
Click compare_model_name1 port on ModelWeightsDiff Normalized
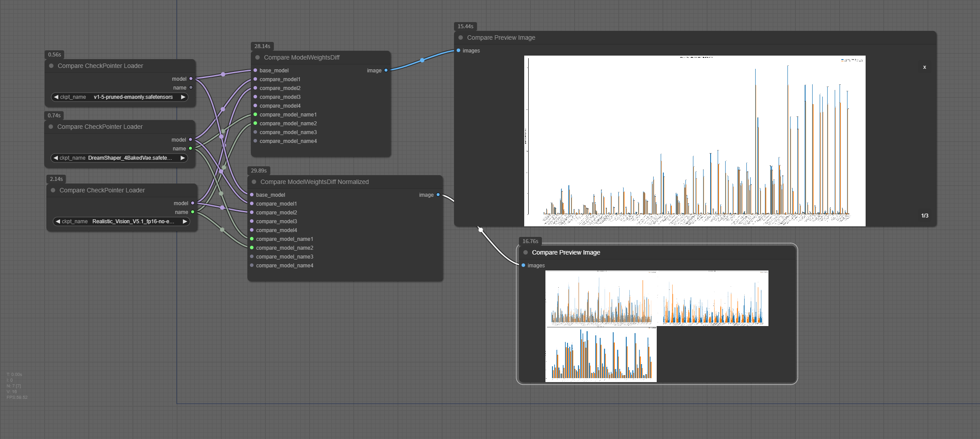coord(252,239)
